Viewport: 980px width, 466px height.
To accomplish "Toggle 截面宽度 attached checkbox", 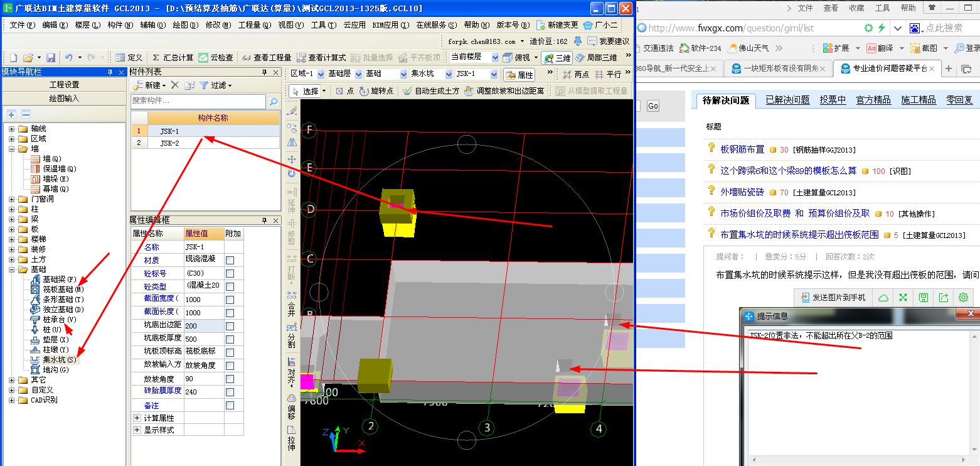I will [230, 300].
